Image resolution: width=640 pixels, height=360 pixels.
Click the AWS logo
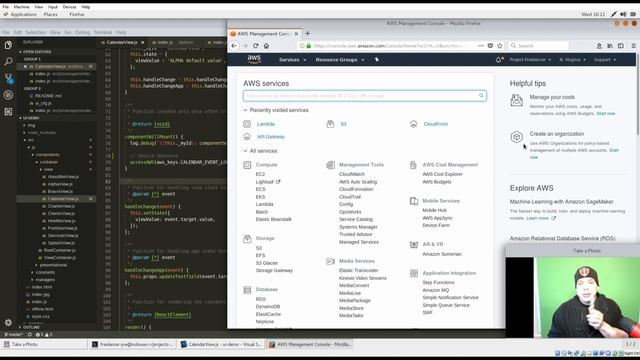coord(254,60)
